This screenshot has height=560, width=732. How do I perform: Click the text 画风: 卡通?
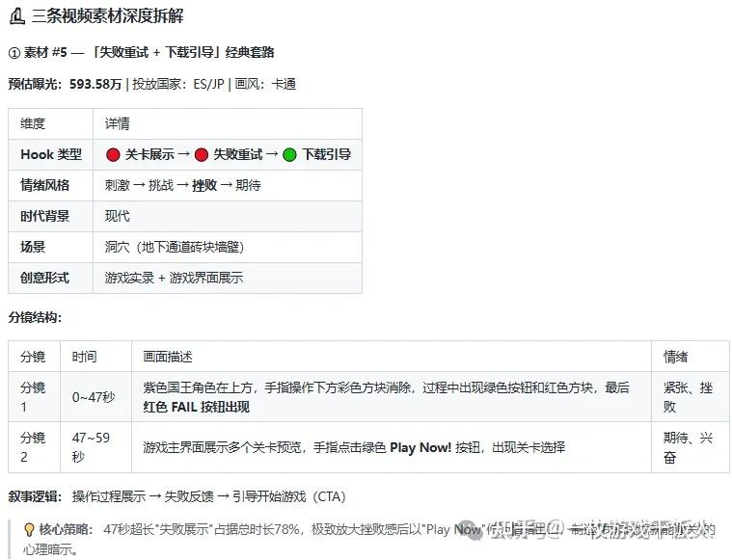click(x=265, y=84)
